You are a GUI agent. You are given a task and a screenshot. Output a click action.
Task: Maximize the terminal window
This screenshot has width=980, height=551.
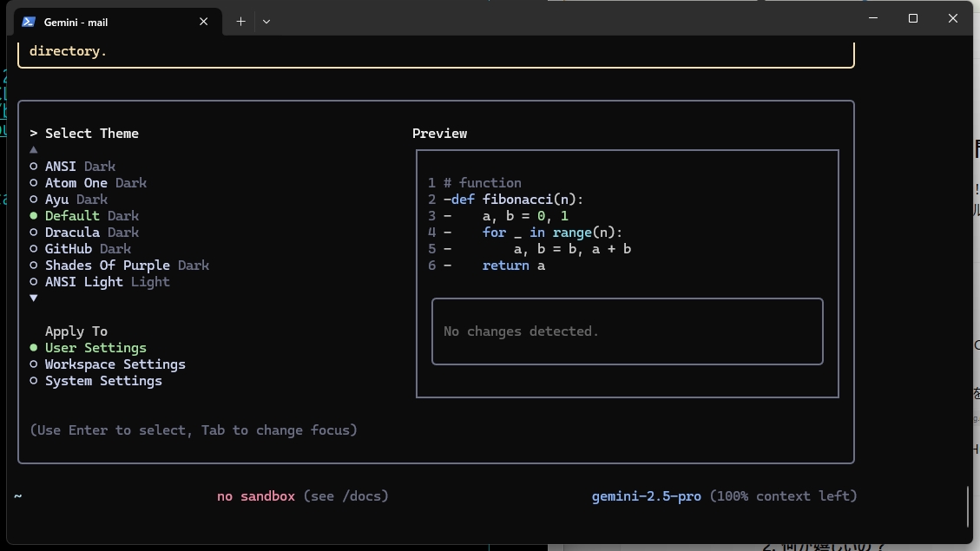tap(913, 18)
